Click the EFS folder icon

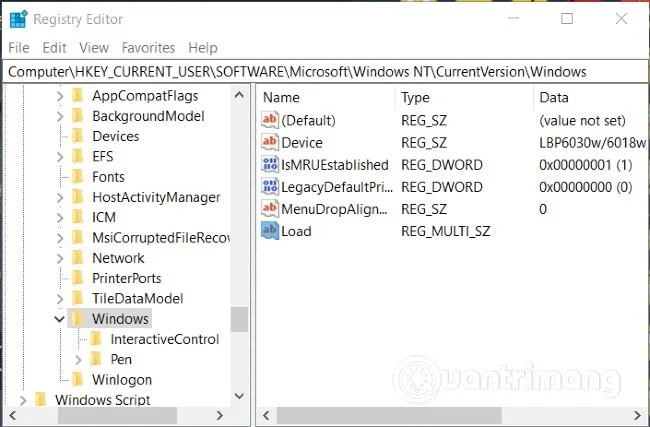click(x=78, y=156)
